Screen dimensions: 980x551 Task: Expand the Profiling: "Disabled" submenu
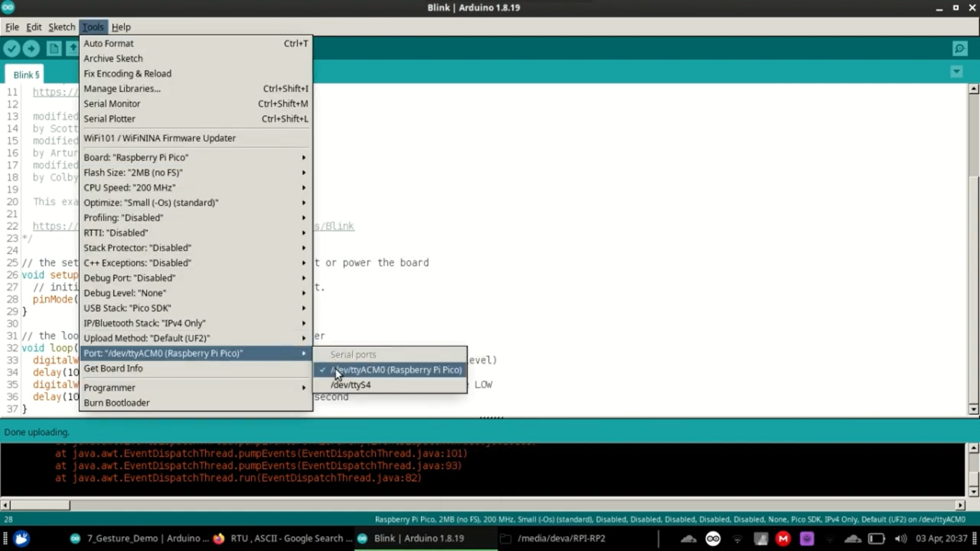click(x=196, y=217)
